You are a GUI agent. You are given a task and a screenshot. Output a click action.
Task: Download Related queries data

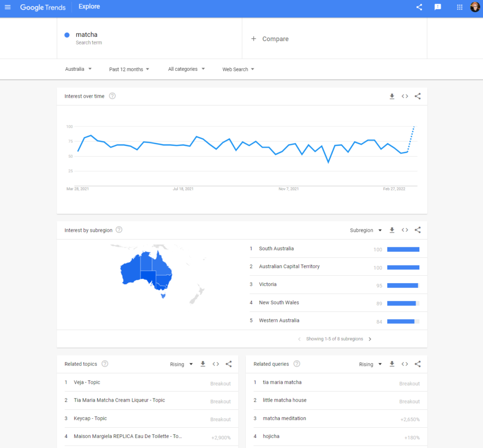click(x=392, y=364)
